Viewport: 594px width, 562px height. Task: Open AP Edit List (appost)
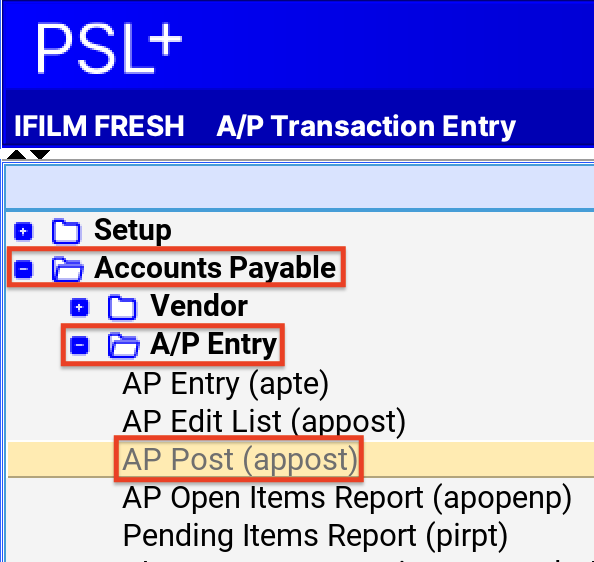point(264,422)
